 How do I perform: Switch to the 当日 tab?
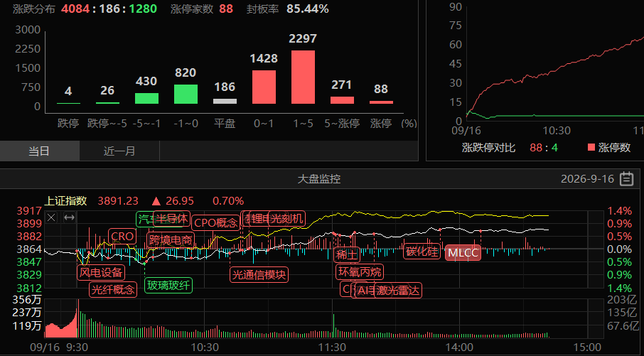coord(39,151)
